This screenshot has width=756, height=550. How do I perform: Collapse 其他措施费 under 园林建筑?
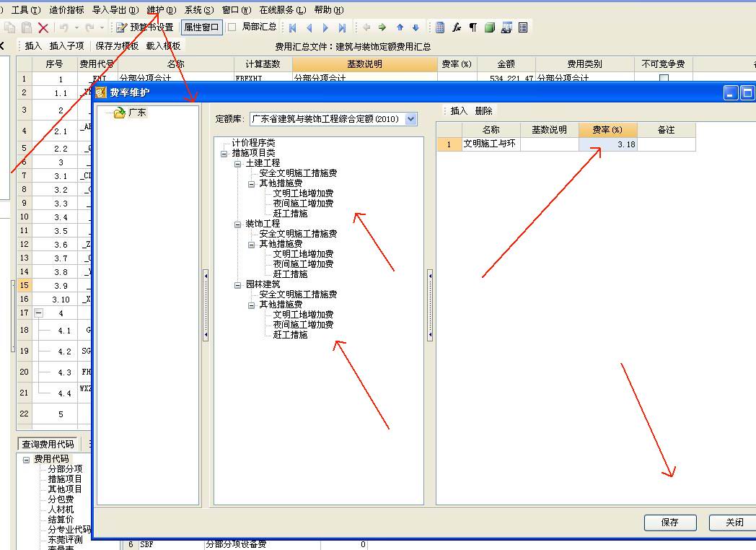[251, 305]
